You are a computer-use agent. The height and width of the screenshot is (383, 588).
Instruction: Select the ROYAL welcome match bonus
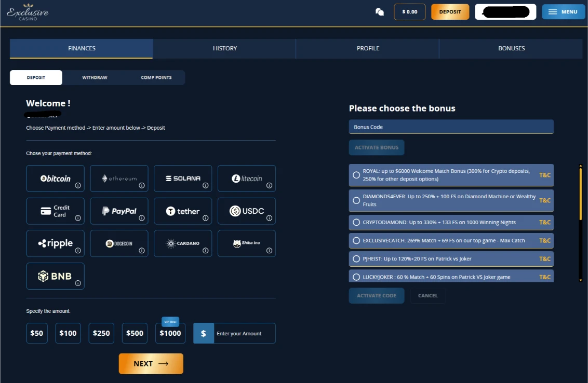click(x=356, y=175)
